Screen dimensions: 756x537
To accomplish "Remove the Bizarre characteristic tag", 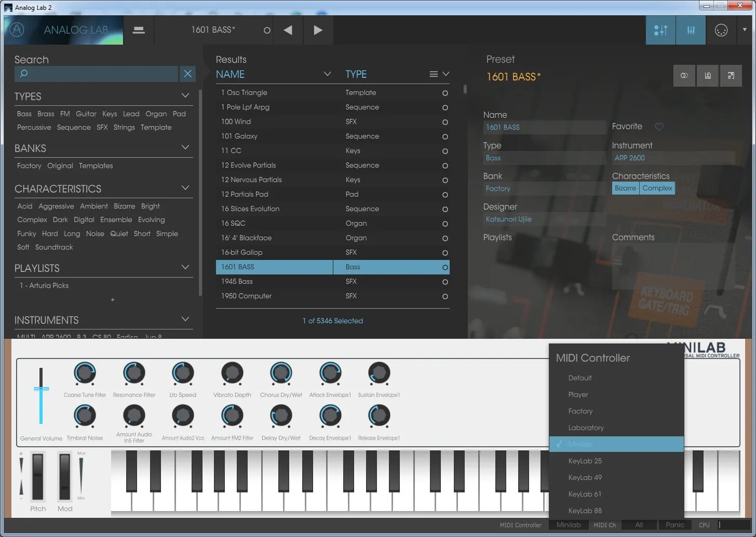I will click(x=626, y=188).
